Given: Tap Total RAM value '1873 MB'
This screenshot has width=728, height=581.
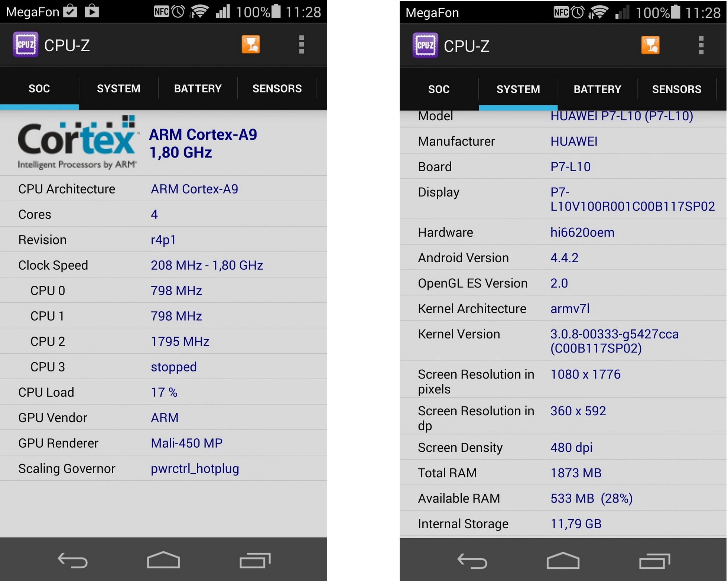Looking at the screenshot, I should coord(576,473).
